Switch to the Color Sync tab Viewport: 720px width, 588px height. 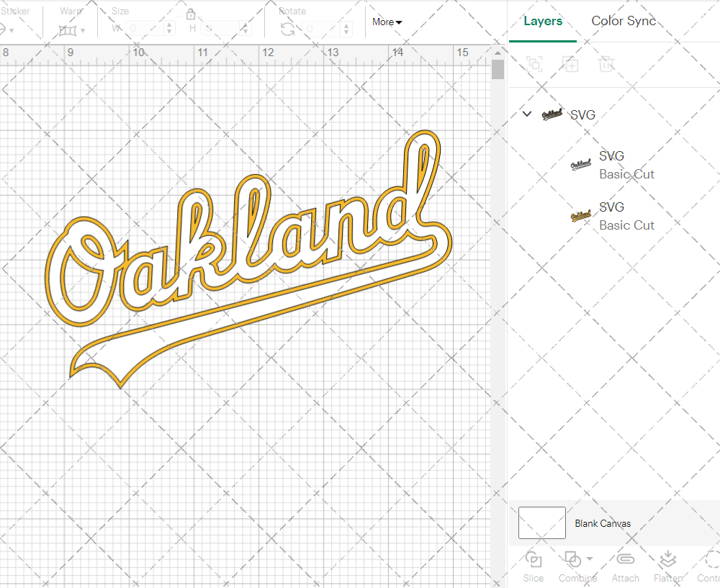(624, 21)
